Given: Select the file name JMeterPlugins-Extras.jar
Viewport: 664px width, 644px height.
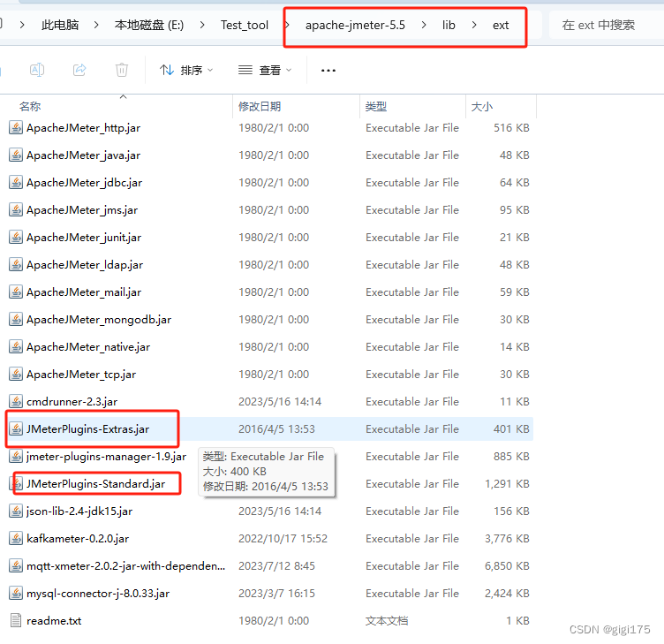Looking at the screenshot, I should pos(87,429).
